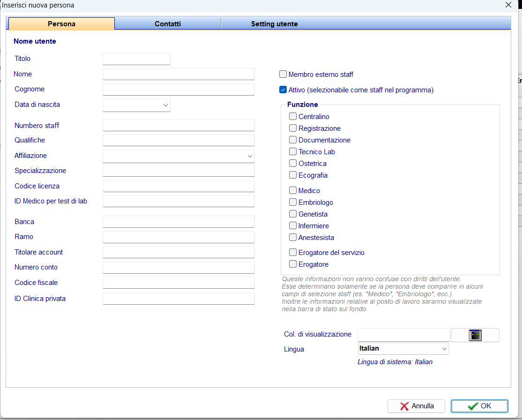Image resolution: width=522 pixels, height=420 pixels.
Task: Open the Data di nascita date dropdown
Action: pyautogui.click(x=165, y=105)
